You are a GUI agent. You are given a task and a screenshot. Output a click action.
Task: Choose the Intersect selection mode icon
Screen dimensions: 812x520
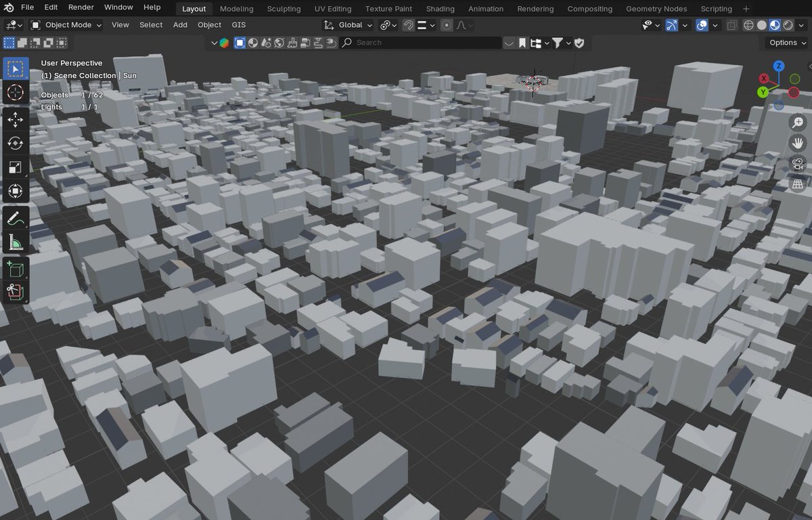(48, 43)
